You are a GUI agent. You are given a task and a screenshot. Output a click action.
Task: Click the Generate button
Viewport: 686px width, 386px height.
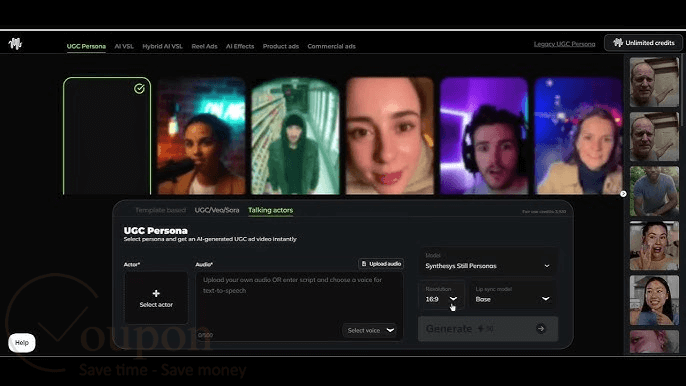tap(488, 329)
